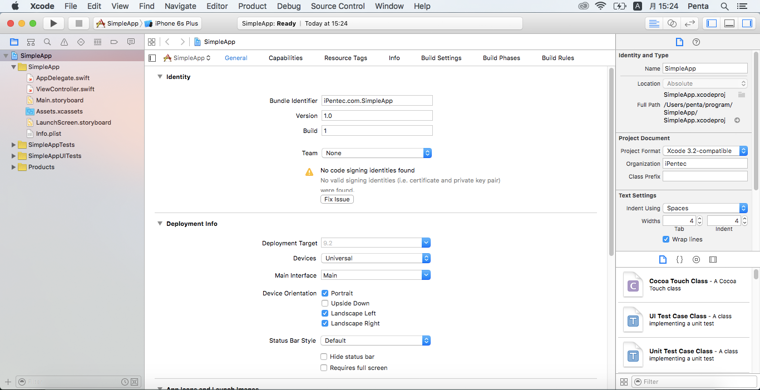Show the File Template library
The height and width of the screenshot is (390, 760).
coord(663,260)
